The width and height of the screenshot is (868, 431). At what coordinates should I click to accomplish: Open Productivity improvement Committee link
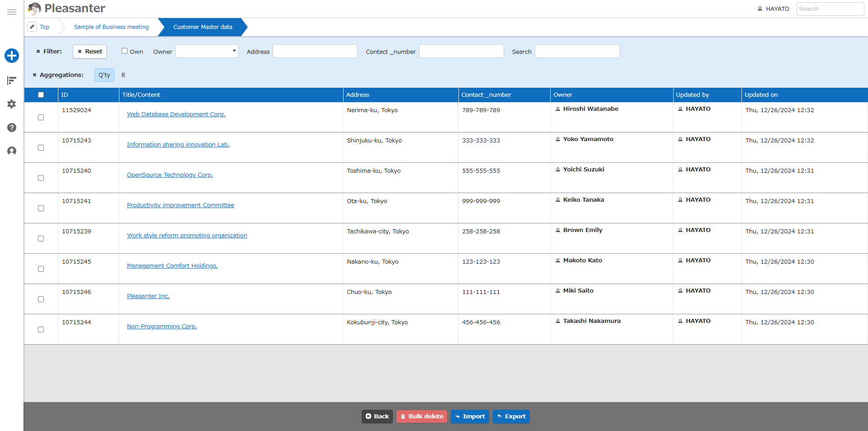180,205
